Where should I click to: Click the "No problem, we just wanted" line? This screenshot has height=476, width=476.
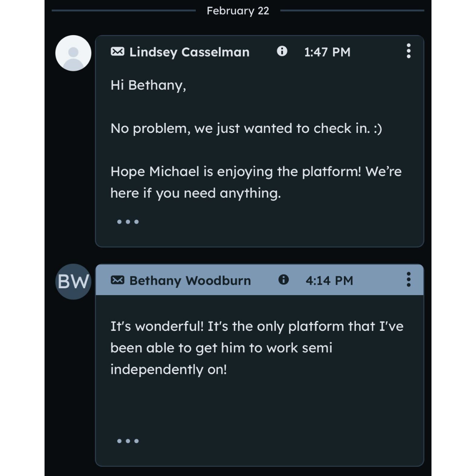point(246,128)
